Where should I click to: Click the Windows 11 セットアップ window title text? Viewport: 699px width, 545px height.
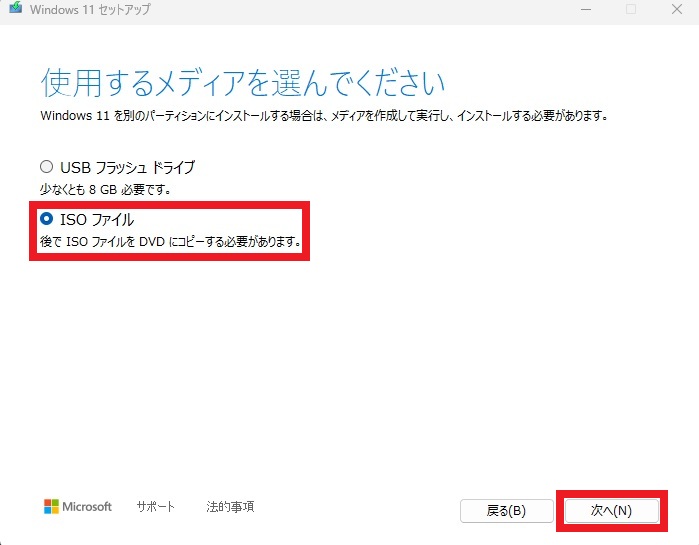pyautogui.click(x=90, y=9)
